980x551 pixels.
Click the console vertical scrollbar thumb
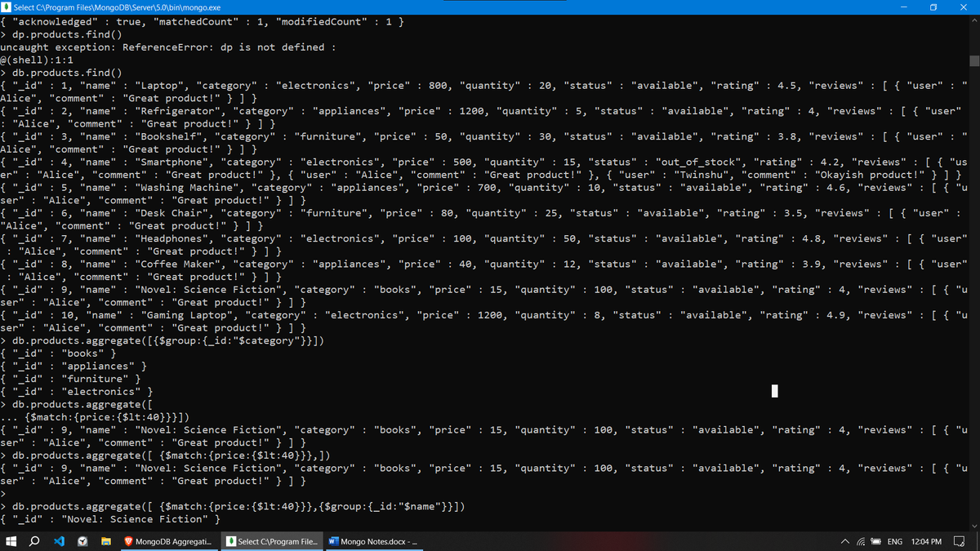(x=973, y=61)
